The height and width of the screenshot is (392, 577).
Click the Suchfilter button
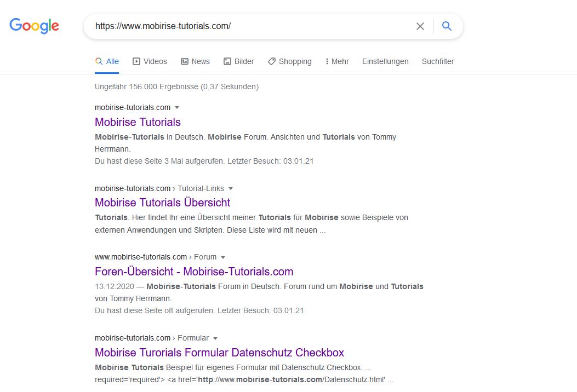coord(438,61)
